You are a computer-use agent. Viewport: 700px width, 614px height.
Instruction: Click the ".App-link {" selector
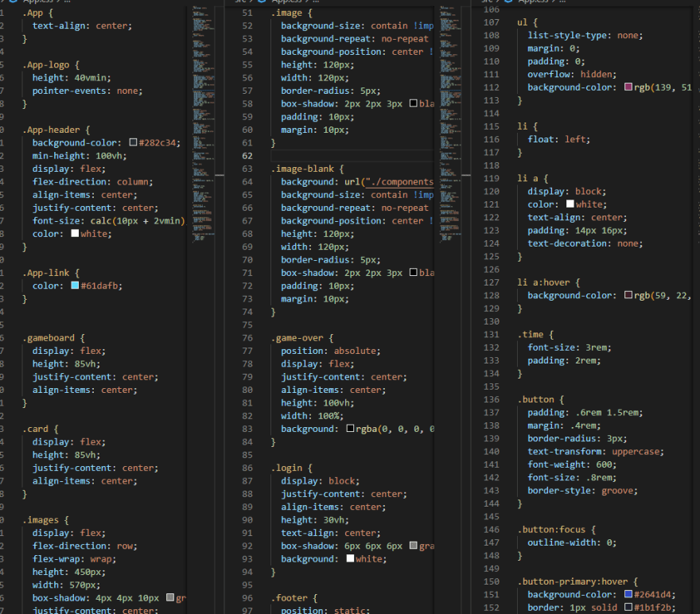point(51,273)
